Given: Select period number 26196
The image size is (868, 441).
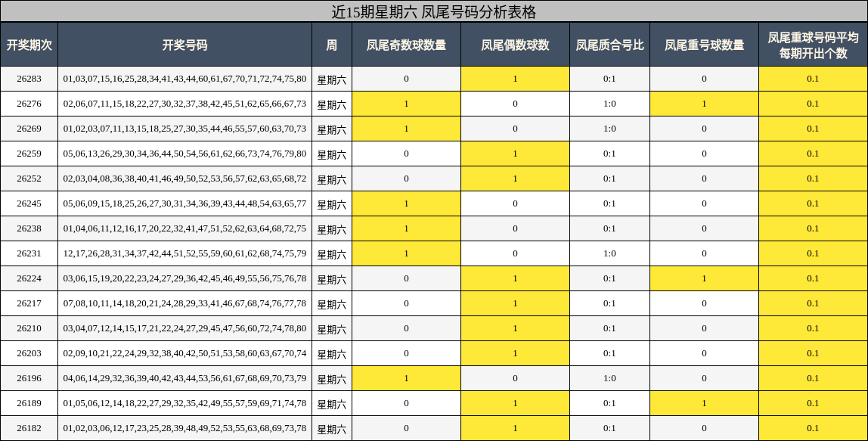Looking at the screenshot, I should (x=29, y=378).
